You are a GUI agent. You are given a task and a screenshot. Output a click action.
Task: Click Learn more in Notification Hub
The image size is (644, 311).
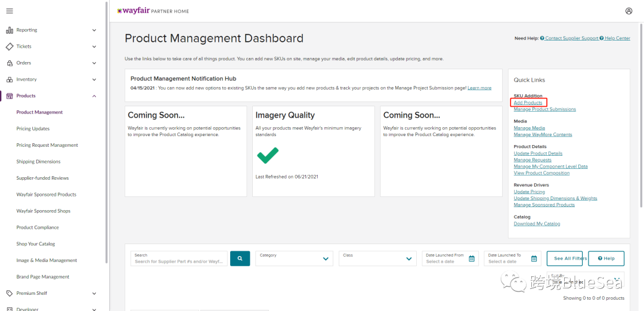click(479, 88)
